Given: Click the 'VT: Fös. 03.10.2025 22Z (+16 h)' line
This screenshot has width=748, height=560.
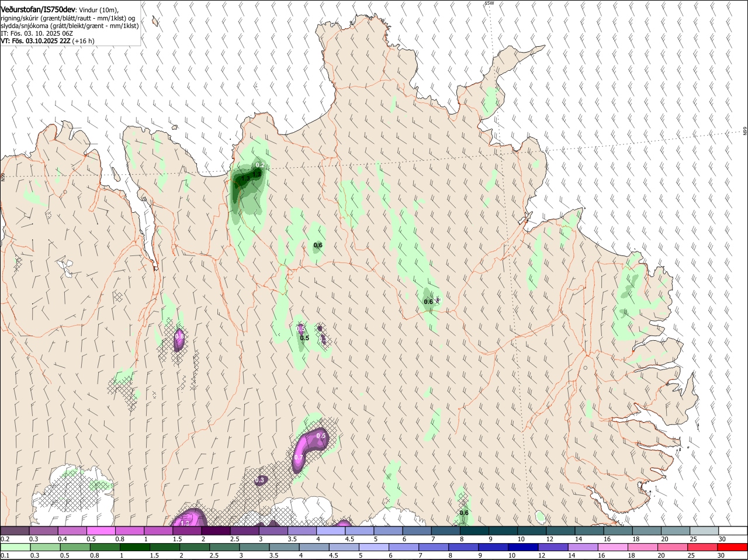Looking at the screenshot, I should click(47, 41).
